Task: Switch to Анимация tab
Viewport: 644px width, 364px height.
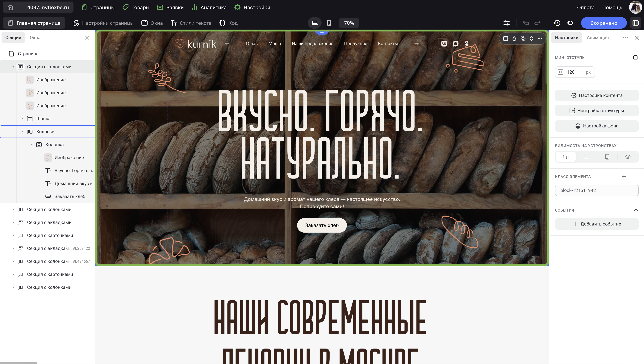Action: 598,38
